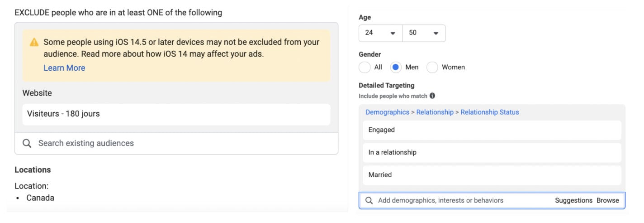Click the Married relationship status entry
644x223 pixels.
(x=492, y=175)
